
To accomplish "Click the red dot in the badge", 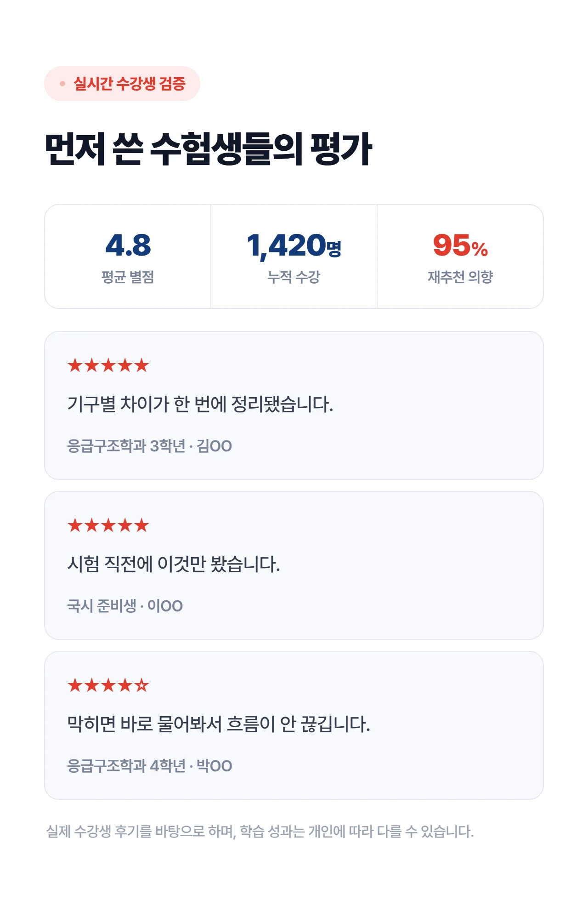I will (x=62, y=84).
